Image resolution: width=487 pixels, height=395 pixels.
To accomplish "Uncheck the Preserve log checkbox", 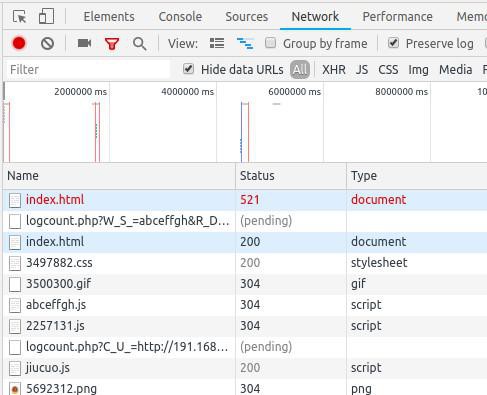I will click(393, 43).
